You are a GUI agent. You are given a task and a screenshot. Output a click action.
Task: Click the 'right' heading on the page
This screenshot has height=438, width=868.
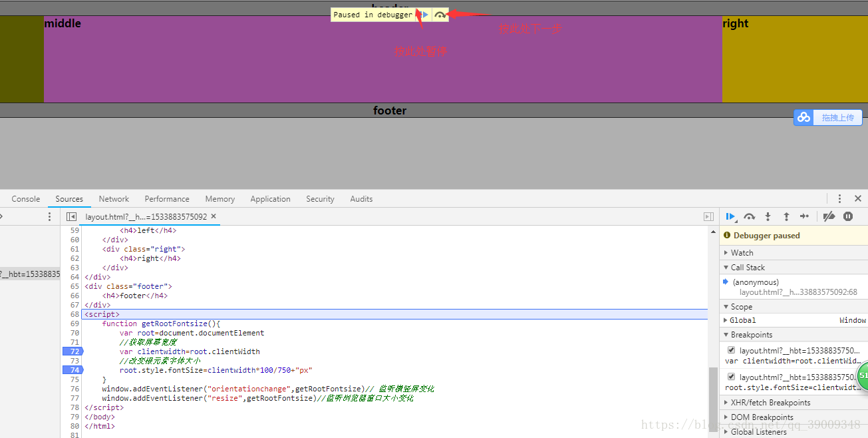coord(736,23)
